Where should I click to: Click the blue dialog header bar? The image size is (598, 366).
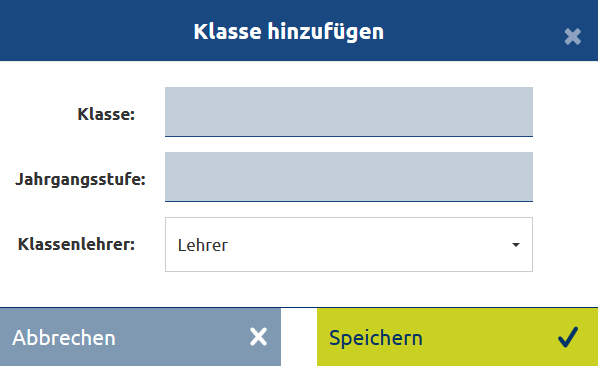(299, 30)
